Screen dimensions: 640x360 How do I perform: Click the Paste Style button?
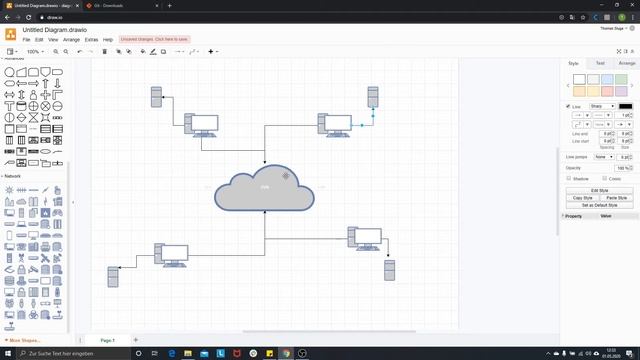pyautogui.click(x=616, y=198)
